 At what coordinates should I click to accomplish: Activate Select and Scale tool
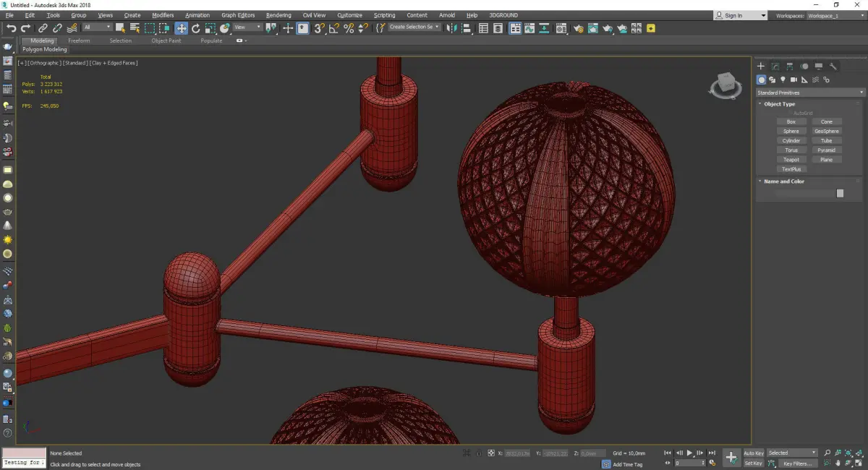(x=210, y=28)
